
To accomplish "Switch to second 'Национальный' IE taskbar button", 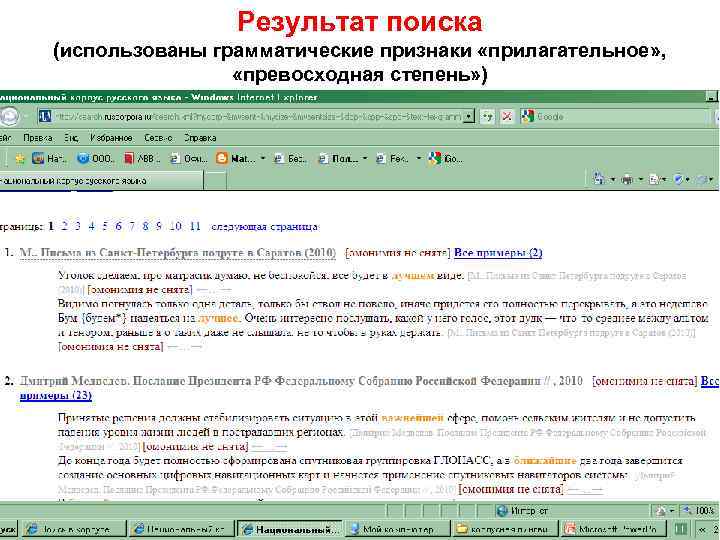I will coord(181,530).
